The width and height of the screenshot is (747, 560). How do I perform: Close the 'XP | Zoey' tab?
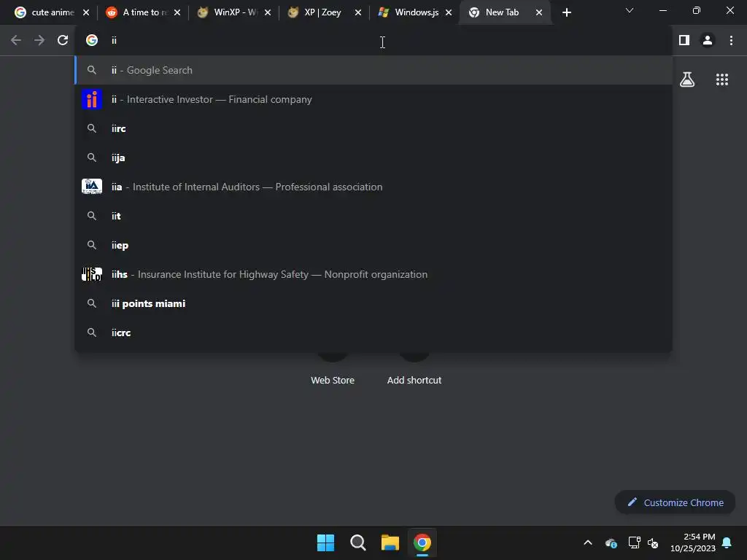click(x=358, y=13)
